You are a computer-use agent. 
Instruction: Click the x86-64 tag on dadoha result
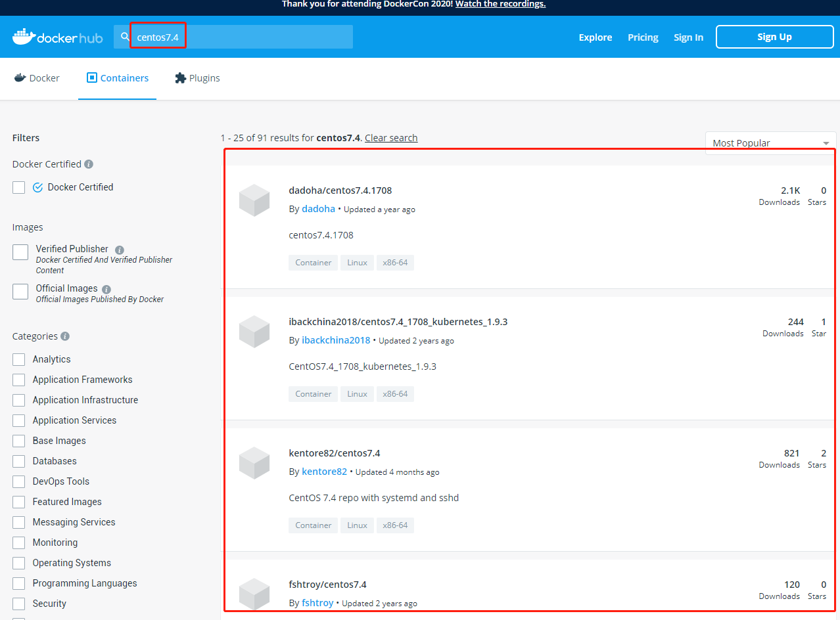395,263
